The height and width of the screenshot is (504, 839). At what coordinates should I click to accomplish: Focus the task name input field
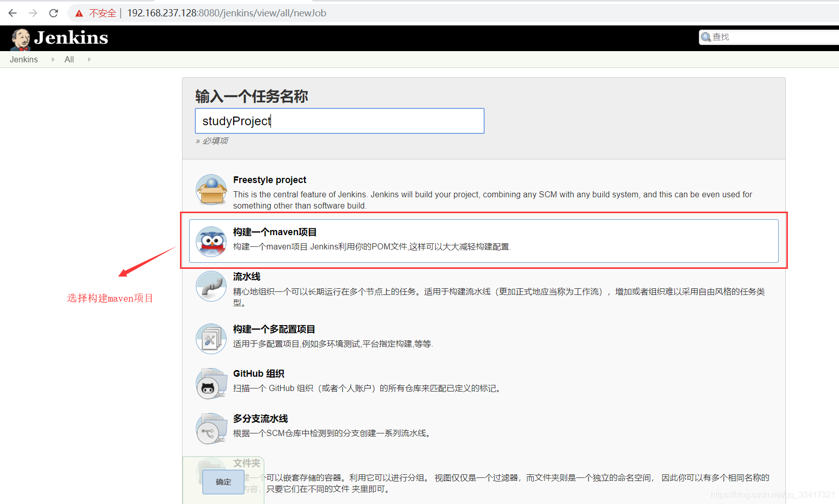click(x=339, y=121)
